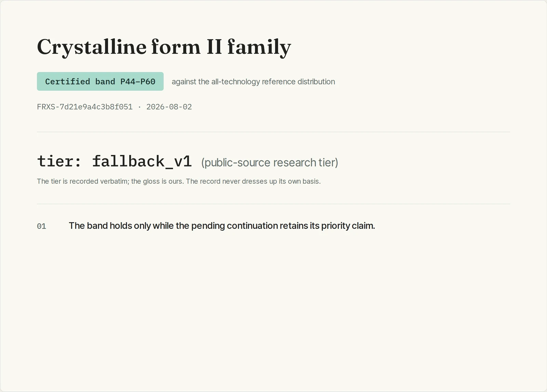This screenshot has height=392, width=547.
Task: Select '(public-source research tier)' gloss
Action: pyautogui.click(x=269, y=162)
